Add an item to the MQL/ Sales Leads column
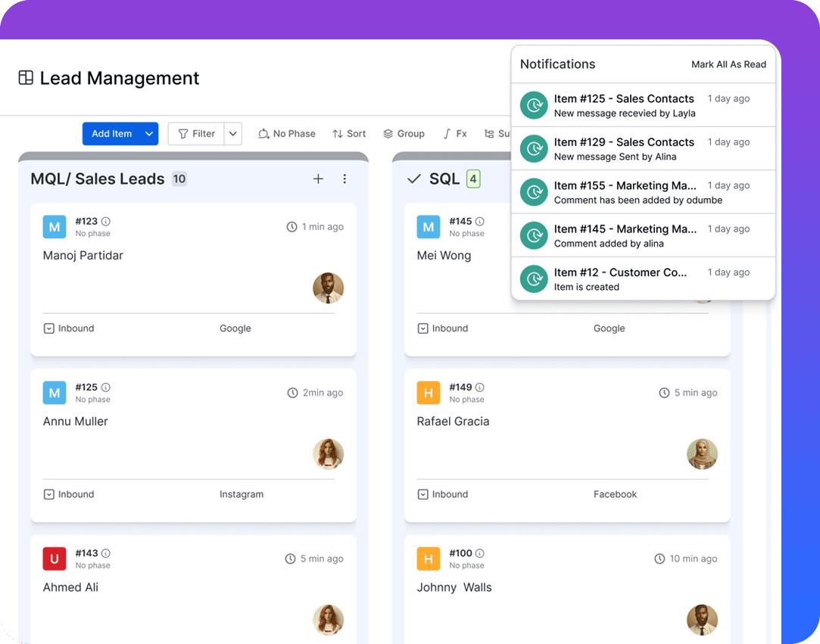The image size is (820, 644). tap(318, 179)
